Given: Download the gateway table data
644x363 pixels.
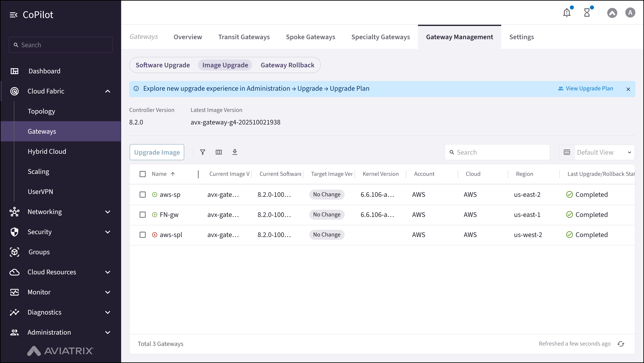Looking at the screenshot, I should [x=235, y=152].
